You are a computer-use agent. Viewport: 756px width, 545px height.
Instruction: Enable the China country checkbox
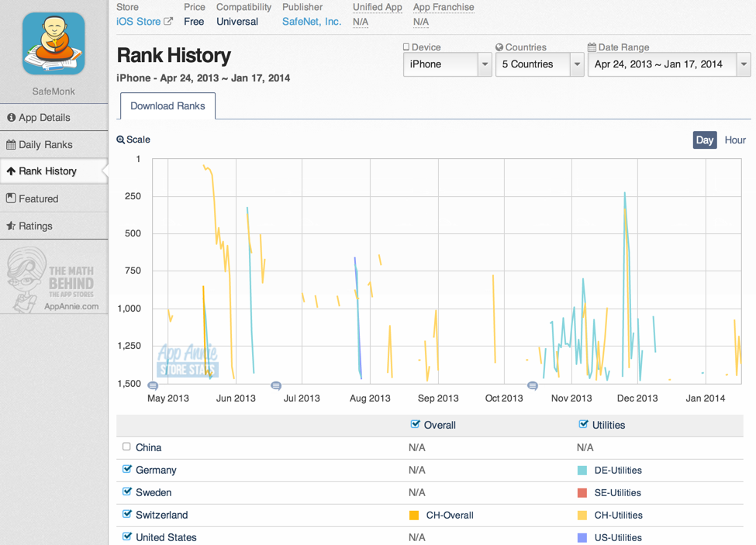pos(126,447)
